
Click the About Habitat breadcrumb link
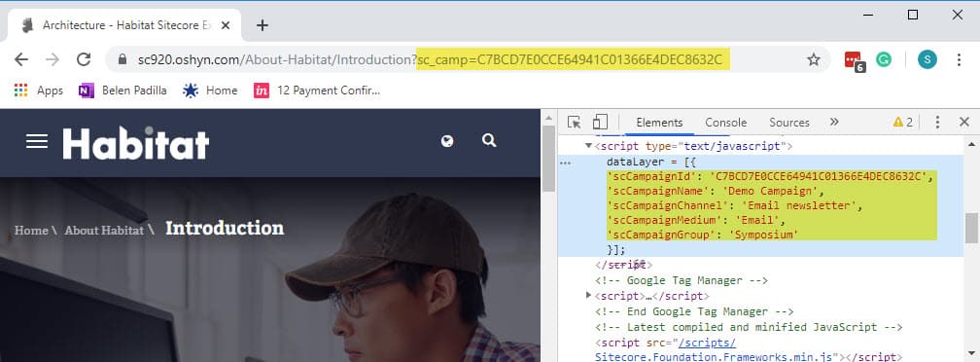tap(104, 231)
